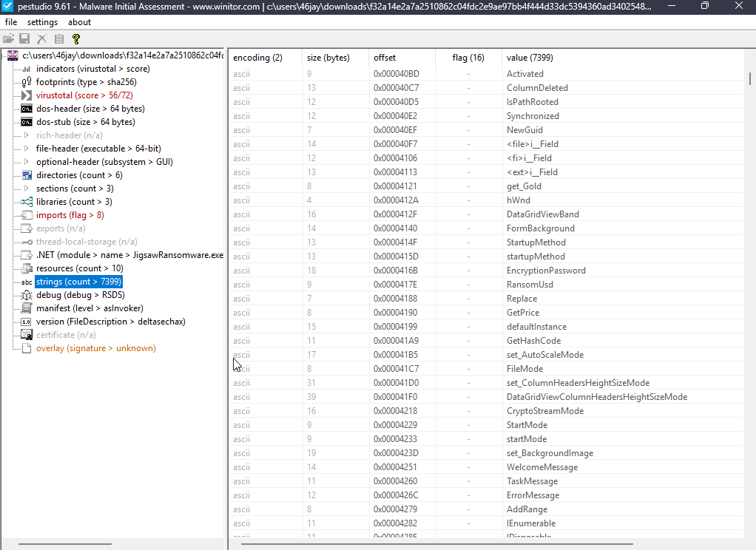Click the resources node icon
The height and width of the screenshot is (550, 756).
(x=27, y=268)
